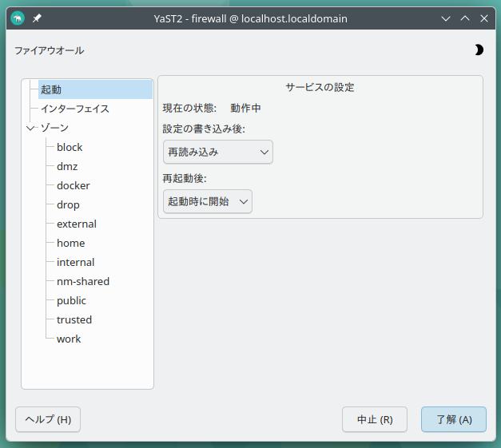Choose the public zone

pos(71,300)
